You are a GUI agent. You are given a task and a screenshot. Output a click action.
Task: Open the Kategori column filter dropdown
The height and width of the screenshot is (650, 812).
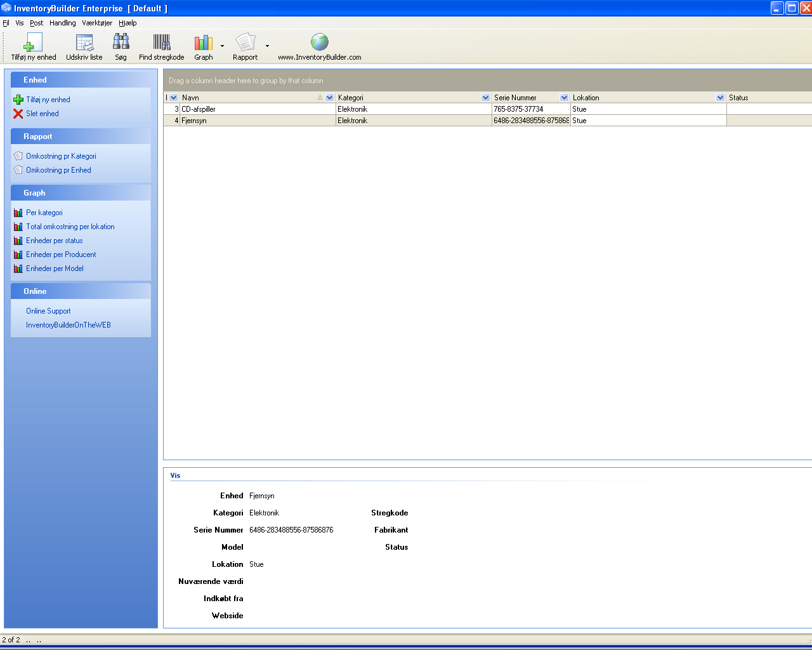coord(485,98)
